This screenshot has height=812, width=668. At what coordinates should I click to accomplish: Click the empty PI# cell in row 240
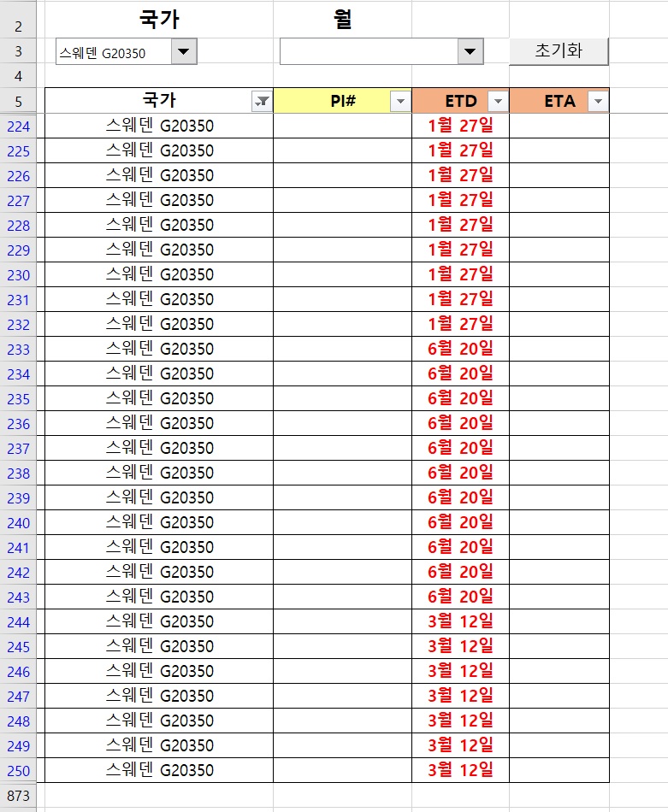pyautogui.click(x=342, y=522)
